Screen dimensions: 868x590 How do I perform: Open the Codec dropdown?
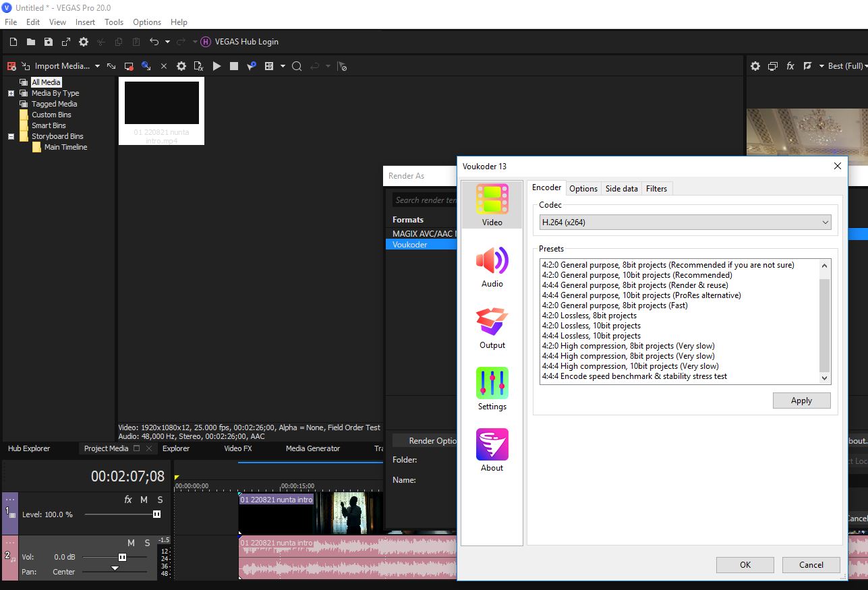(685, 222)
